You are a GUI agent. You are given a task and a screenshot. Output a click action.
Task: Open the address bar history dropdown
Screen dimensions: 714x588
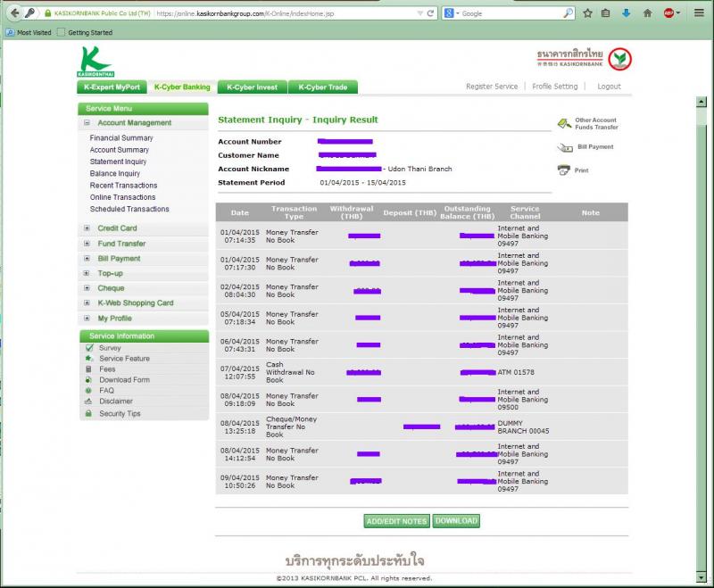[x=419, y=13]
